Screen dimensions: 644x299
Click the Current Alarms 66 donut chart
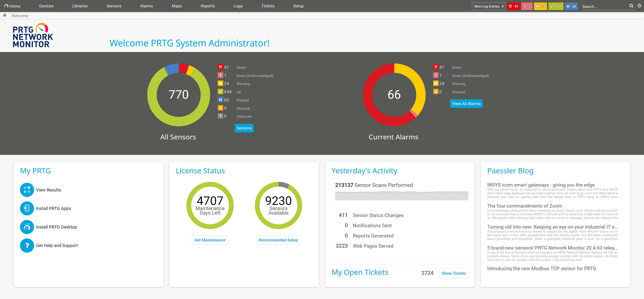394,95
